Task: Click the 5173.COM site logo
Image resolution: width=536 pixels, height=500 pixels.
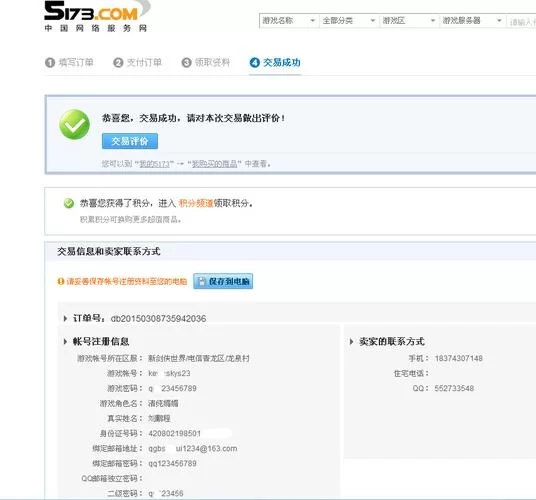Action: (x=96, y=16)
